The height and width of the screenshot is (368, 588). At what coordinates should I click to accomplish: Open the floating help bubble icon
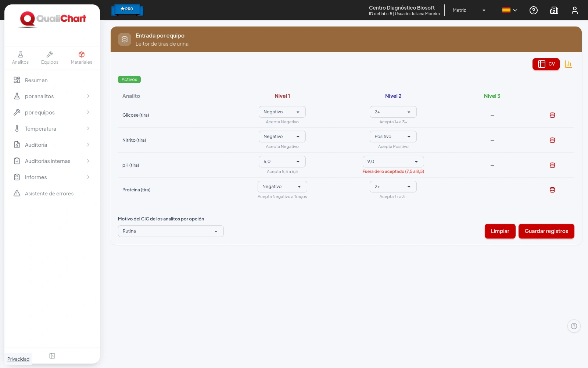[574, 326]
